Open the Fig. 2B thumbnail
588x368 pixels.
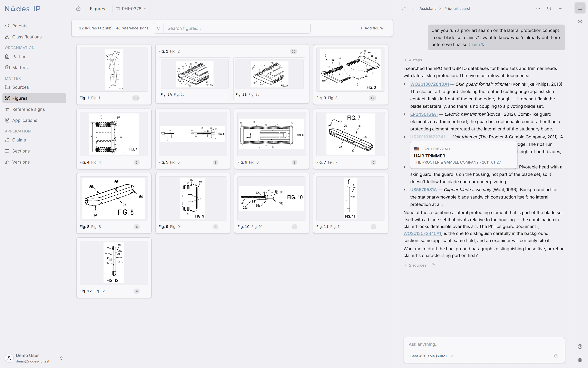click(x=269, y=74)
